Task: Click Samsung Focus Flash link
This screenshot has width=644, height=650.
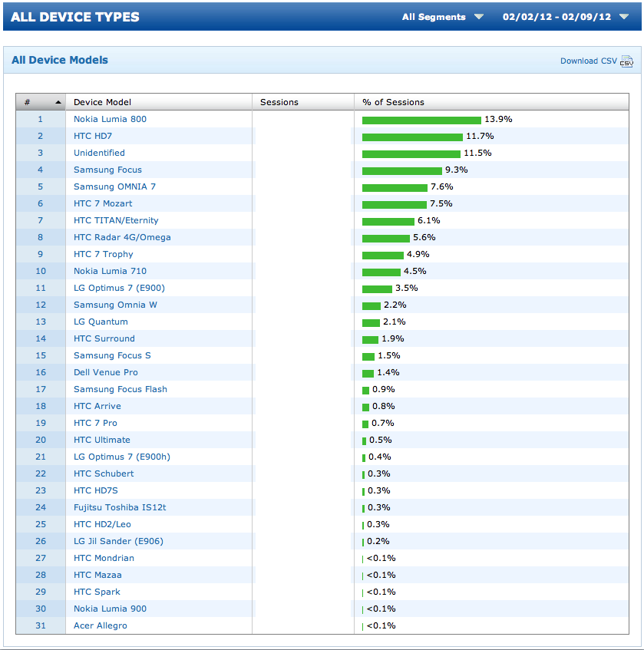Action: [x=121, y=389]
